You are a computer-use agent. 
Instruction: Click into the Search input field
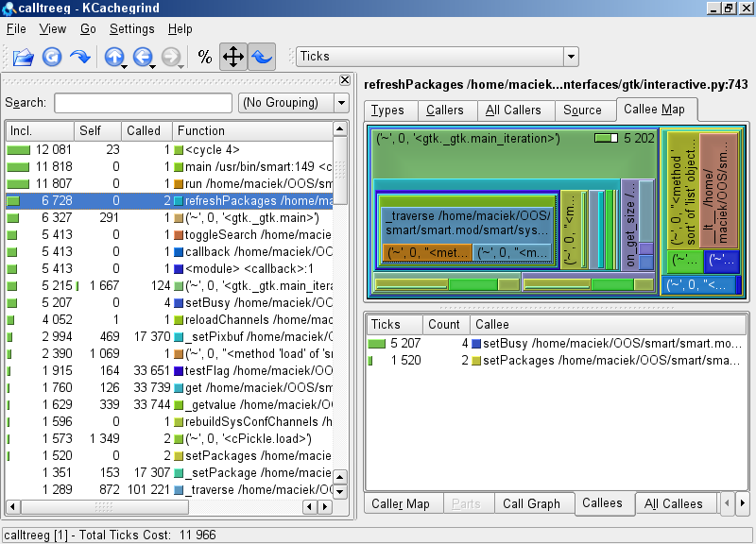(x=143, y=103)
